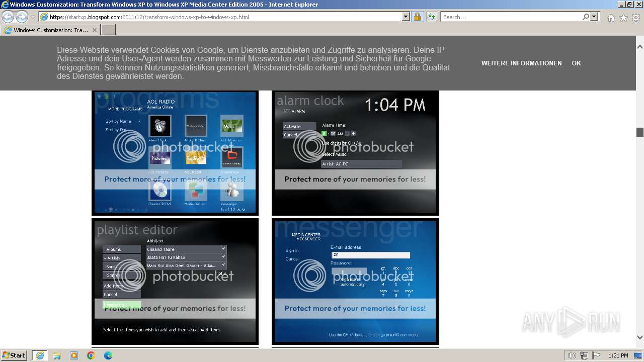Open the Home page icon
The image size is (644, 362).
tap(611, 18)
